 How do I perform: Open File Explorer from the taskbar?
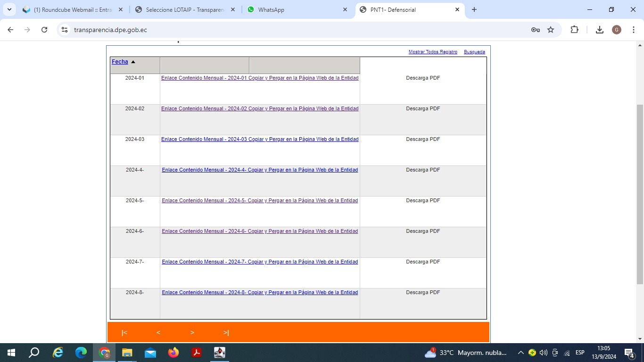tap(127, 353)
